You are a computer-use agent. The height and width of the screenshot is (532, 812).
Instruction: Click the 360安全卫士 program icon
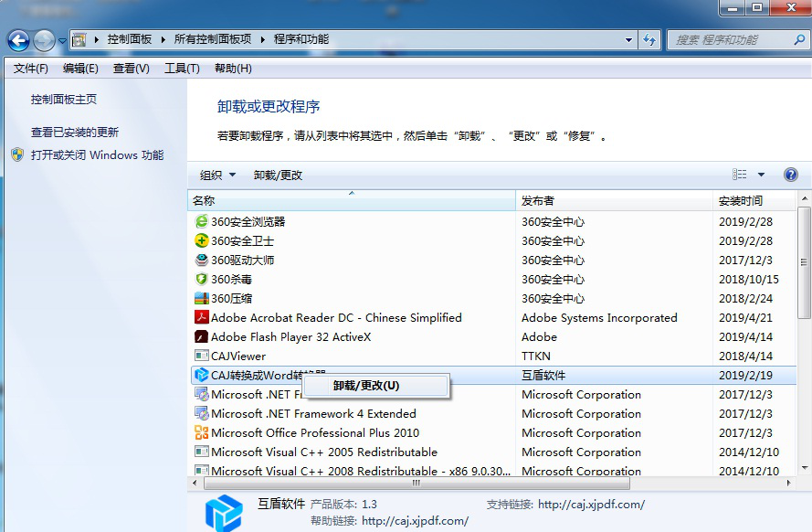point(202,240)
